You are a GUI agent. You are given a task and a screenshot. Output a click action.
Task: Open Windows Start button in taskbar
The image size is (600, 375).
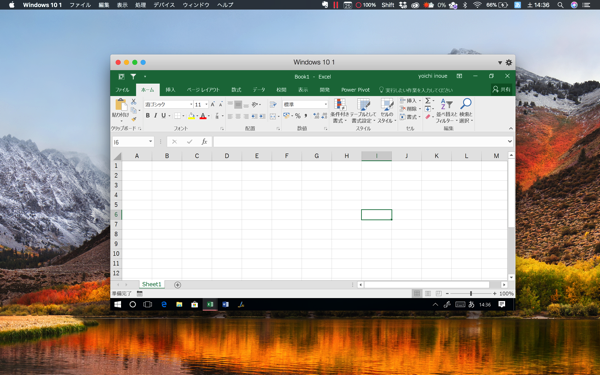click(x=118, y=305)
